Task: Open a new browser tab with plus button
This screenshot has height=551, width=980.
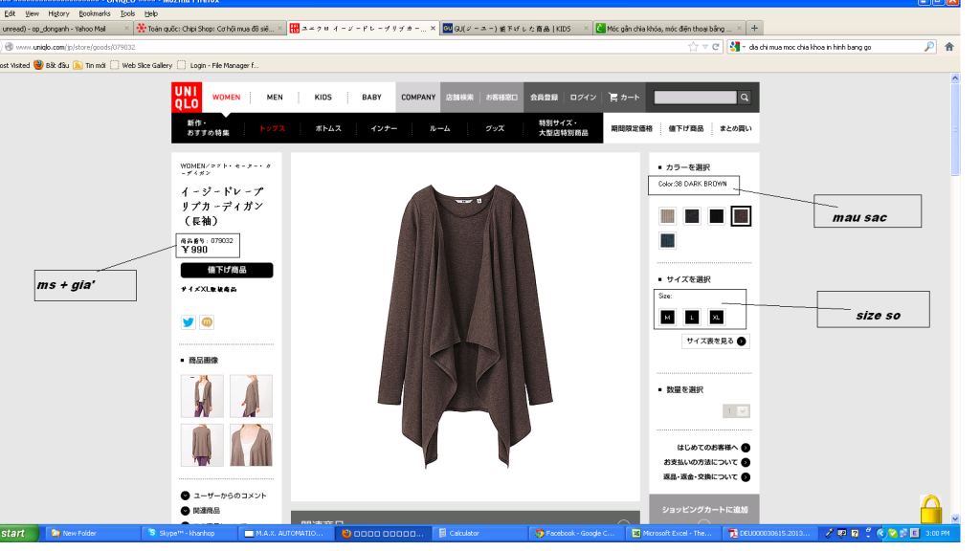Action: pyautogui.click(x=754, y=29)
